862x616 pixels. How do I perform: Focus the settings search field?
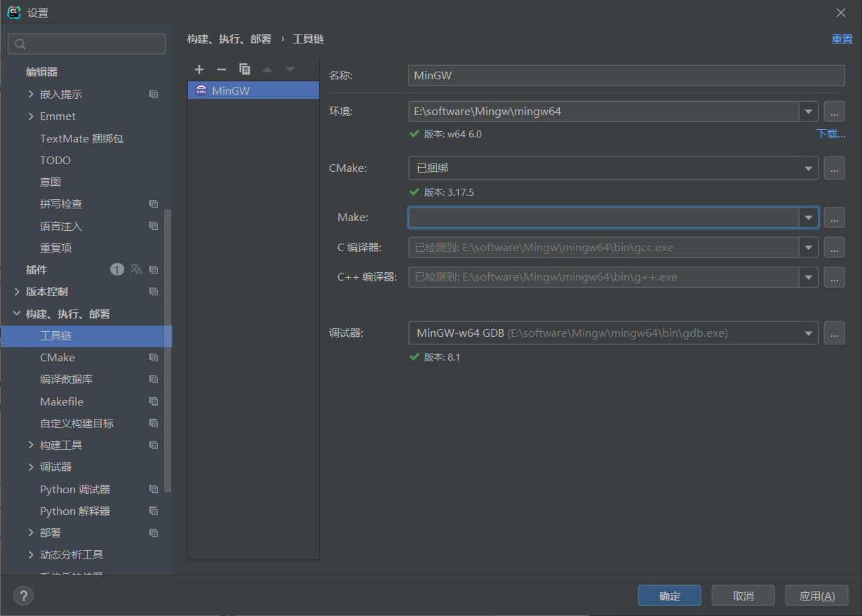tap(86, 44)
